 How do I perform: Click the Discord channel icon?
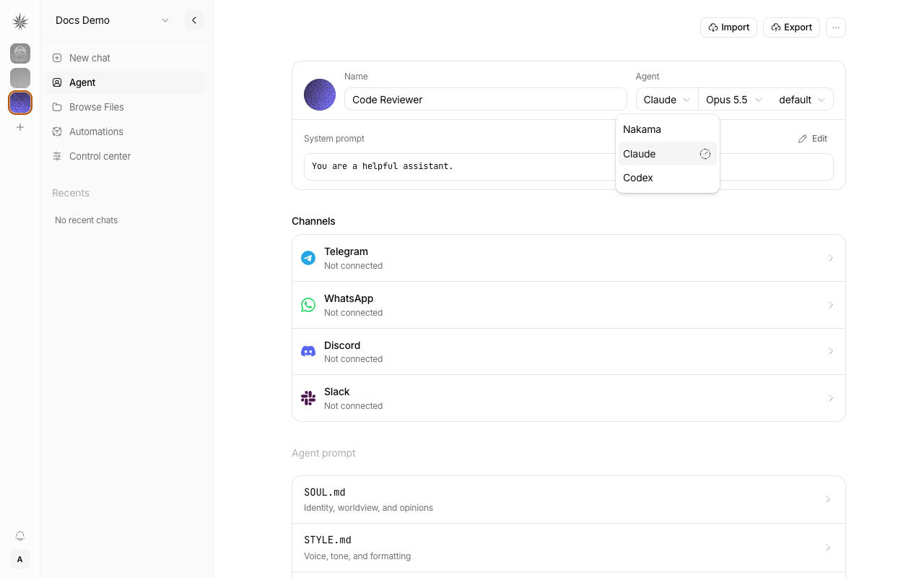308,351
